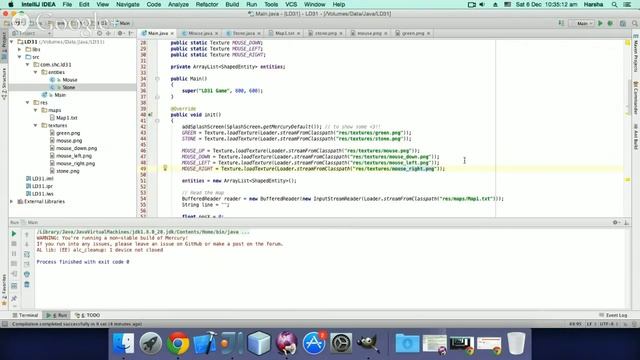Open the TODO tool window button

pyautogui.click(x=88, y=315)
